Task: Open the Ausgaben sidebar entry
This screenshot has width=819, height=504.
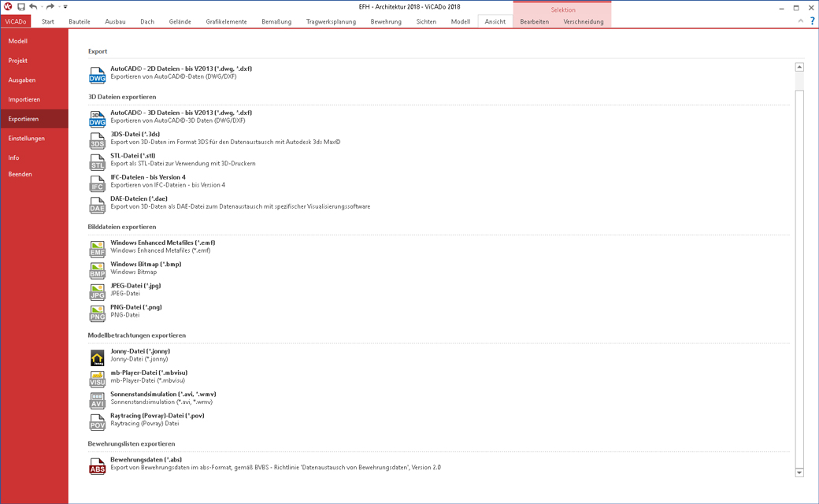Action: click(34, 80)
